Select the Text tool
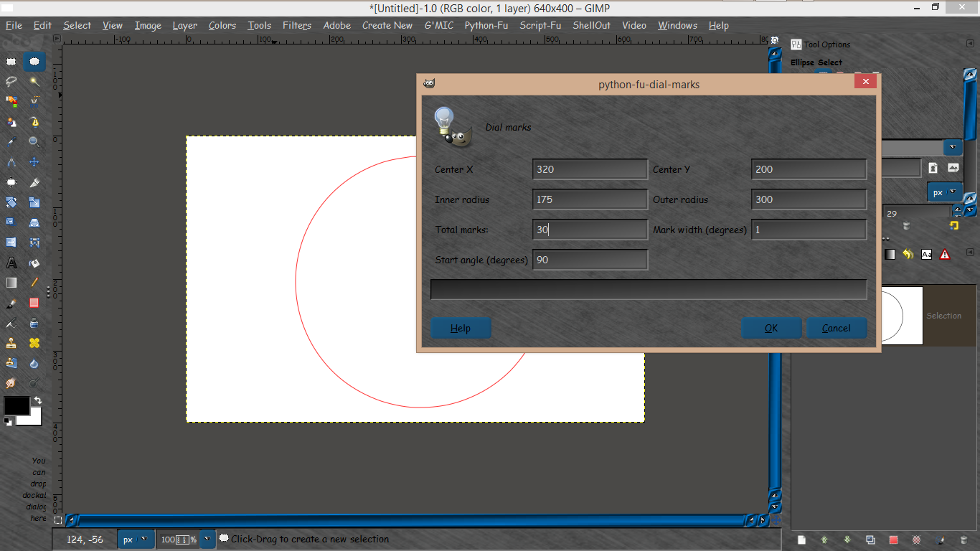Image resolution: width=980 pixels, height=551 pixels. pyautogui.click(x=11, y=263)
